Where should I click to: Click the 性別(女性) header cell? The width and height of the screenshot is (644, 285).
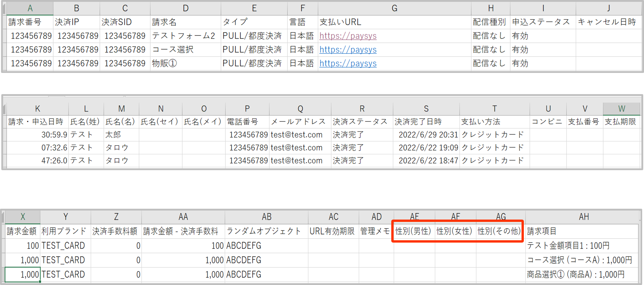(x=454, y=231)
